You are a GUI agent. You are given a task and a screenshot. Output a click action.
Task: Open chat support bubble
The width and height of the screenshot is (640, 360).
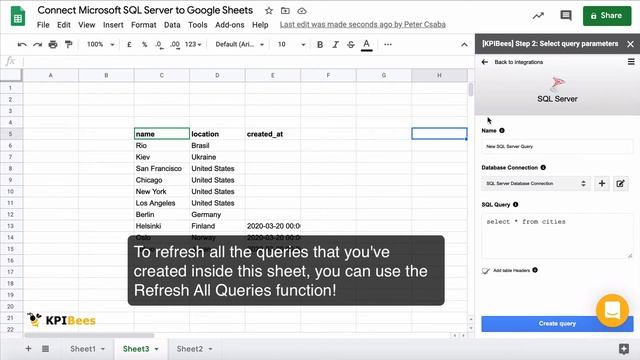pos(612,311)
